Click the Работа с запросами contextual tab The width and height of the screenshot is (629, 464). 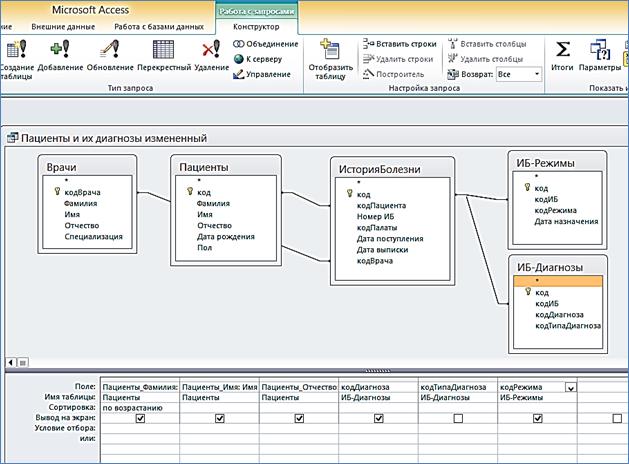(257, 11)
